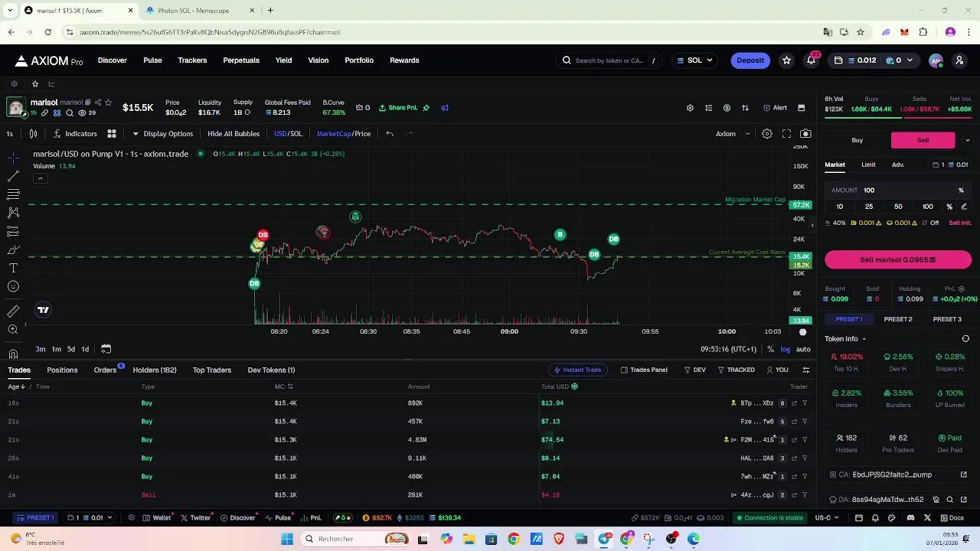Viewport: 980px width, 551px height.
Task: Switch to the Holders (182) tab
Action: [155, 370]
